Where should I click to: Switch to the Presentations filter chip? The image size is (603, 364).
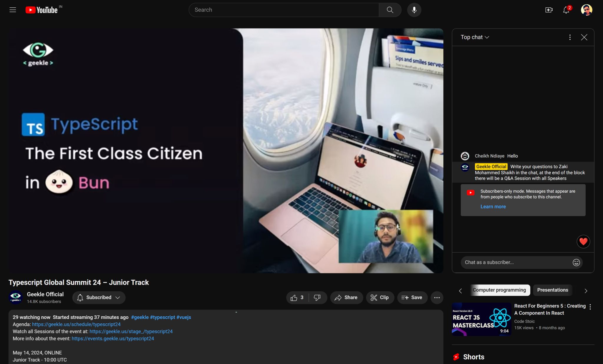[552, 290]
